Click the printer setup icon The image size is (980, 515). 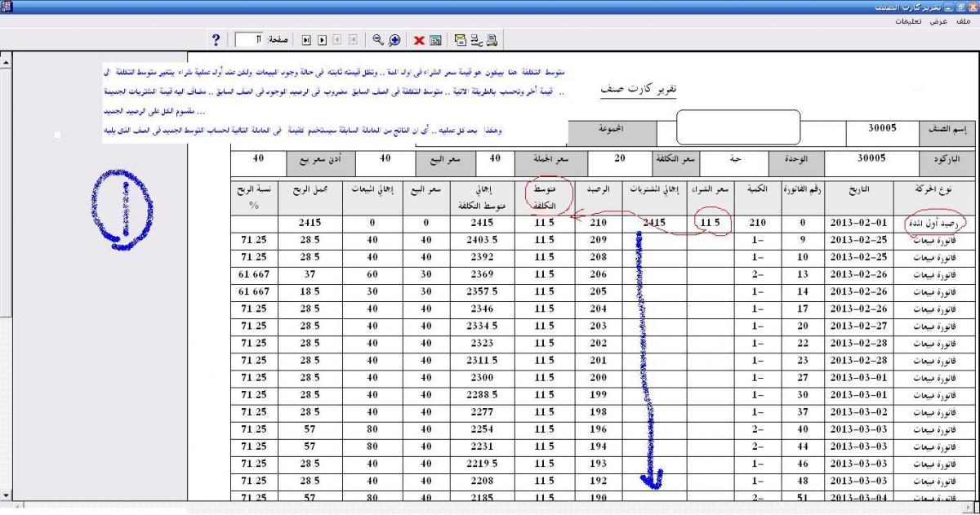(x=475, y=39)
